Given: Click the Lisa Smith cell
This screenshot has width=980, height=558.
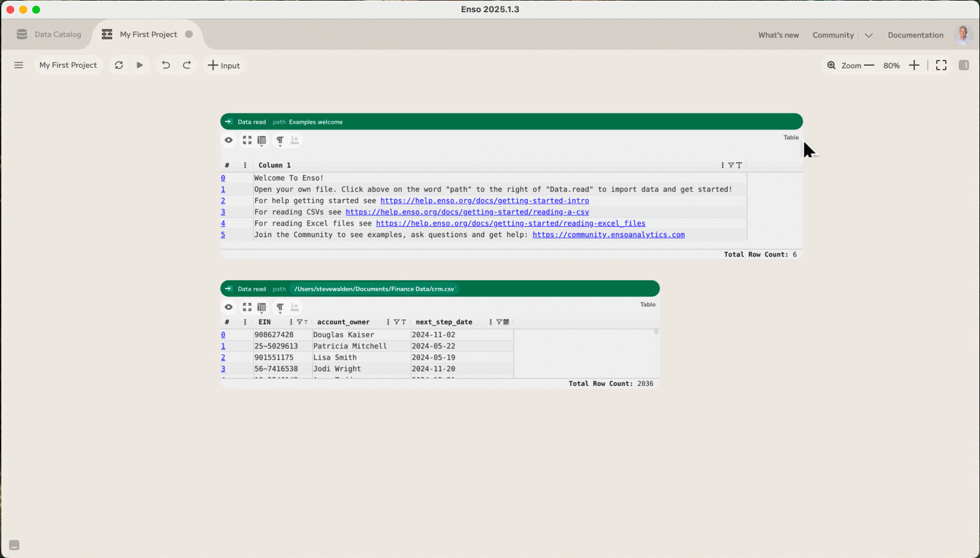Looking at the screenshot, I should (361, 358).
